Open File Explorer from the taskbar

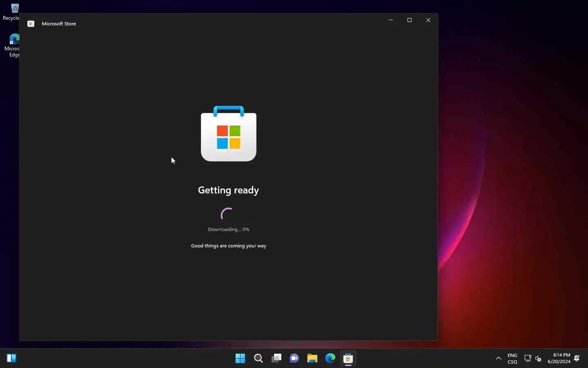[312, 359]
